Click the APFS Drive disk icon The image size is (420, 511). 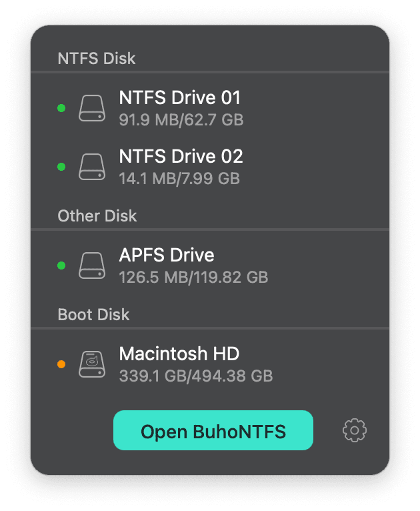click(x=92, y=266)
